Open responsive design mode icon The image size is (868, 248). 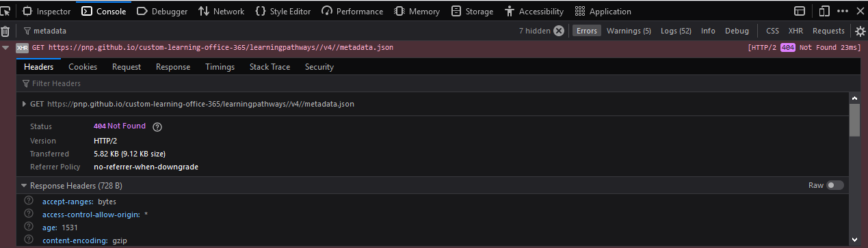pos(824,11)
